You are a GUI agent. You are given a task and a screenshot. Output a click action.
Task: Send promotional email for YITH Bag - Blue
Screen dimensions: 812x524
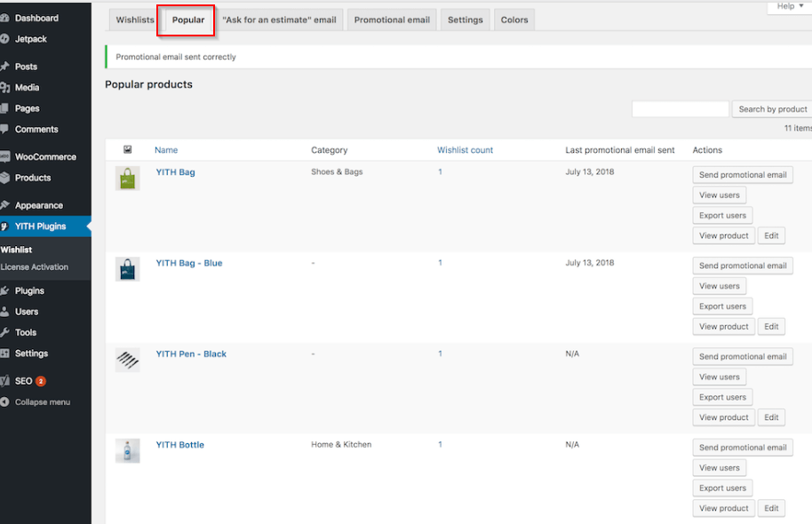click(x=743, y=266)
